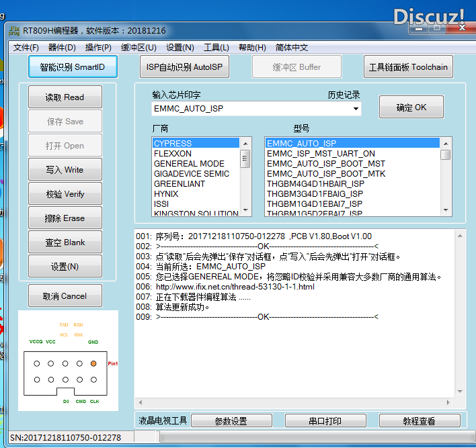The image size is (476, 448).
Task: Click the 智能识别 SmartID button
Action: point(73,66)
